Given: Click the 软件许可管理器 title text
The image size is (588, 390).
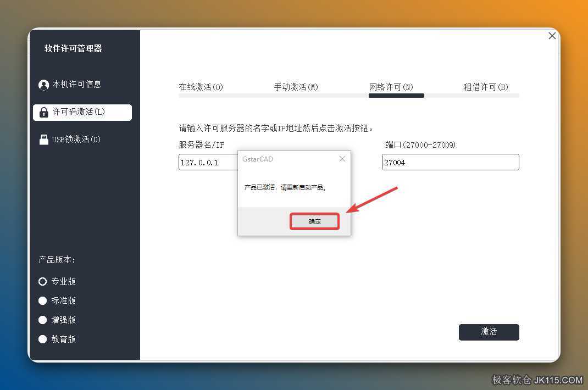Looking at the screenshot, I should pyautogui.click(x=73, y=48).
